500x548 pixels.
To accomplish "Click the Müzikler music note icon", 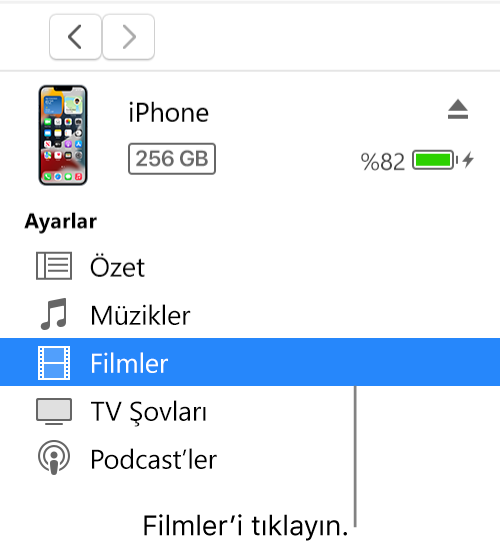I will (53, 314).
